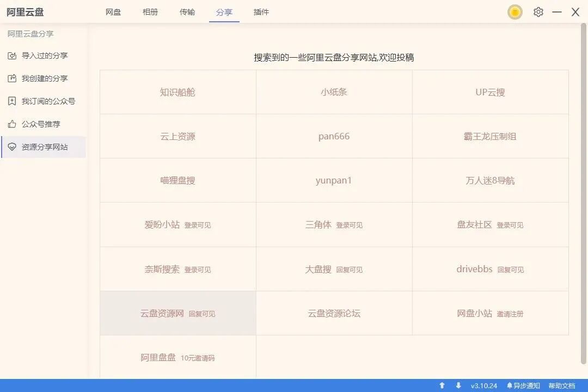Screen dimensions: 588x392
Task: Open the 三角体 site cell
Action: (x=334, y=225)
